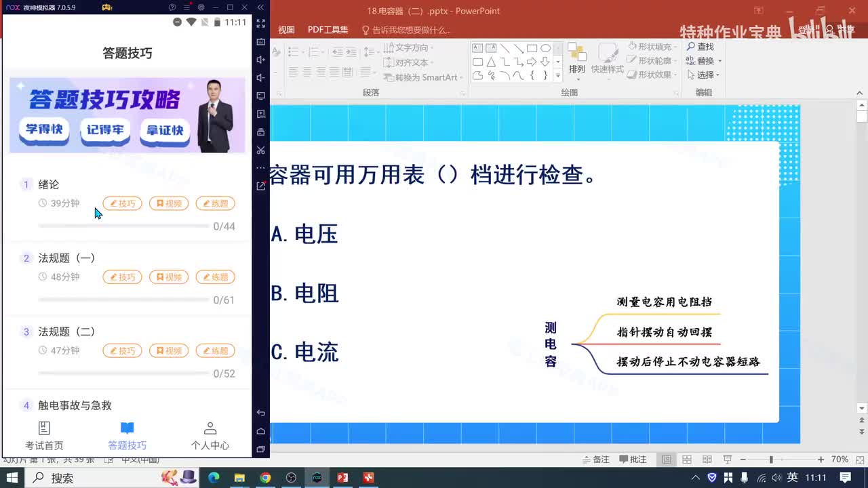Collapse the Nox sidebar with double-arrow icon
This screenshot has width=868, height=488.
point(261,7)
